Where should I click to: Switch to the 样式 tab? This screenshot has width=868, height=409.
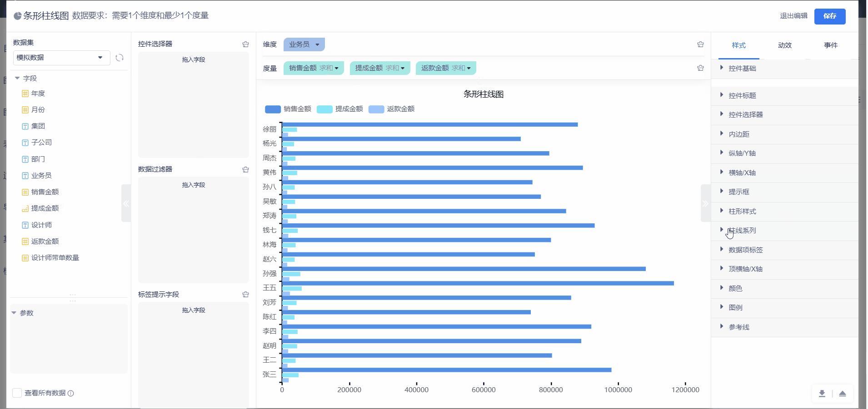[x=738, y=45]
